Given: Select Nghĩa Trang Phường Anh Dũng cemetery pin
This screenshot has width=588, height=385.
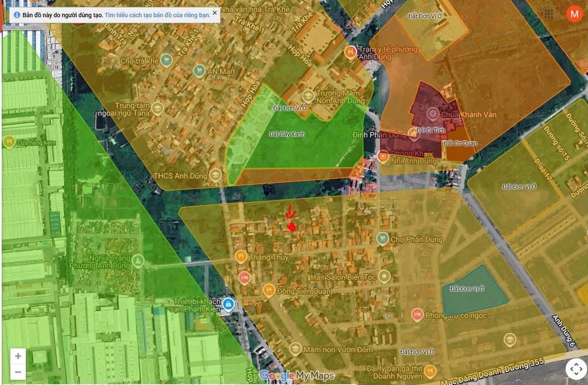Looking at the screenshot, I should point(138,261).
